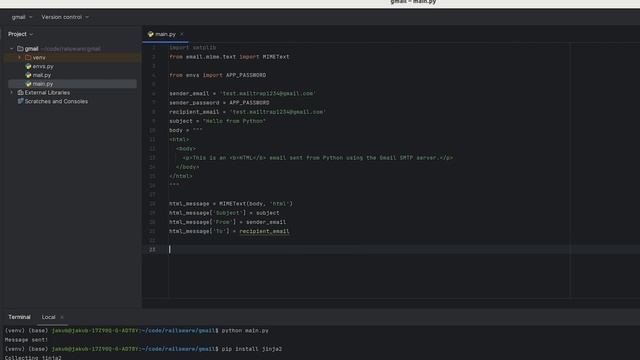Click the html_message['Subject'] line
This screenshot has width=640, height=360.
pos(224,213)
